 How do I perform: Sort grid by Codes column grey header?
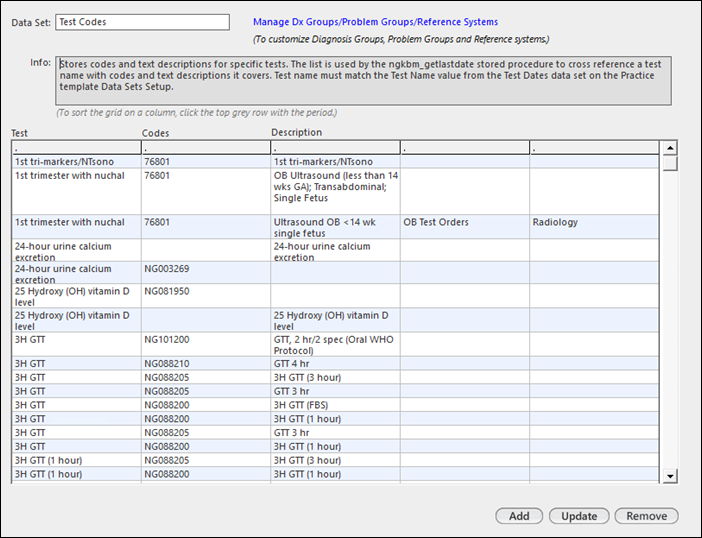click(206, 148)
